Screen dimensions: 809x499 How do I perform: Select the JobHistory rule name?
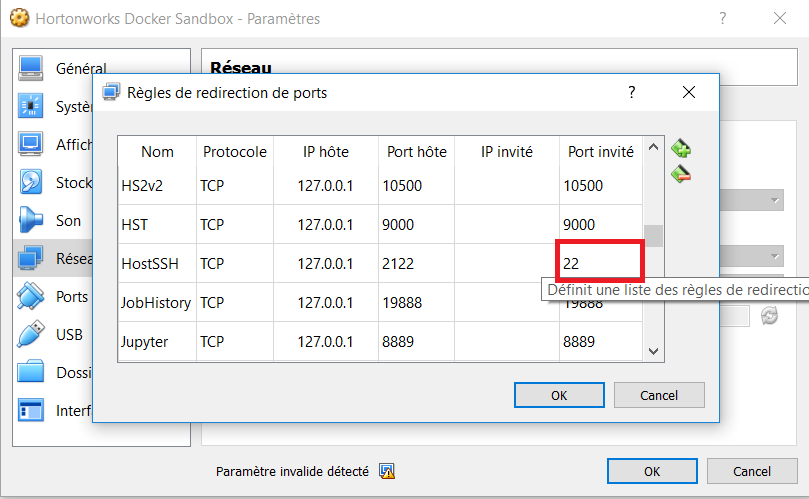[x=156, y=302]
